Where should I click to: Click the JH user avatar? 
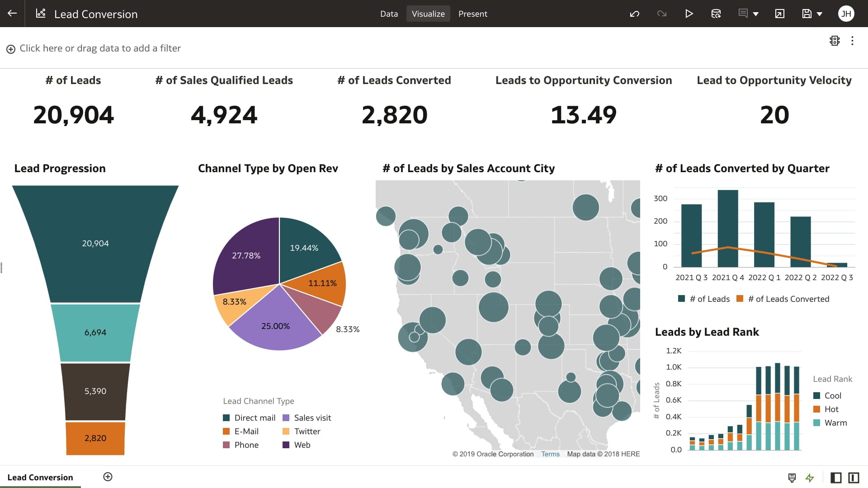pos(846,14)
